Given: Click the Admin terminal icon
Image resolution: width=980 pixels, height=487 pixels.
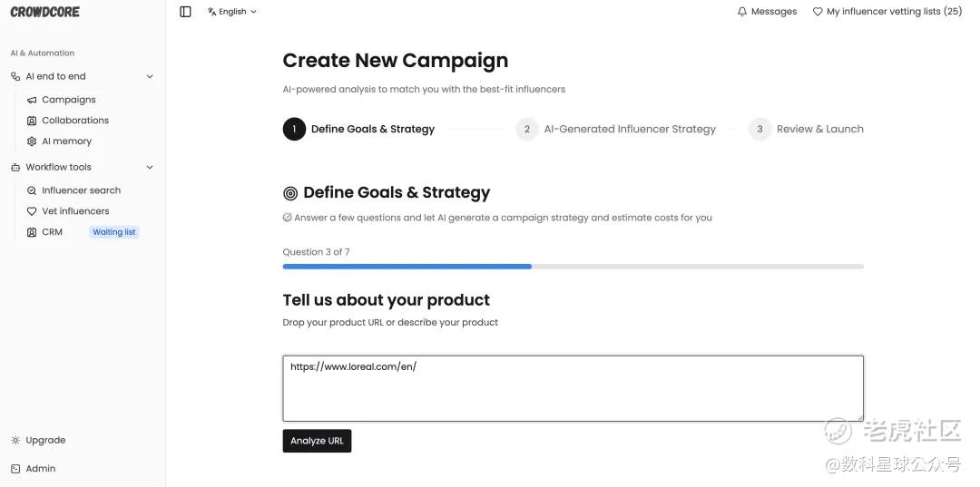Looking at the screenshot, I should click(15, 469).
